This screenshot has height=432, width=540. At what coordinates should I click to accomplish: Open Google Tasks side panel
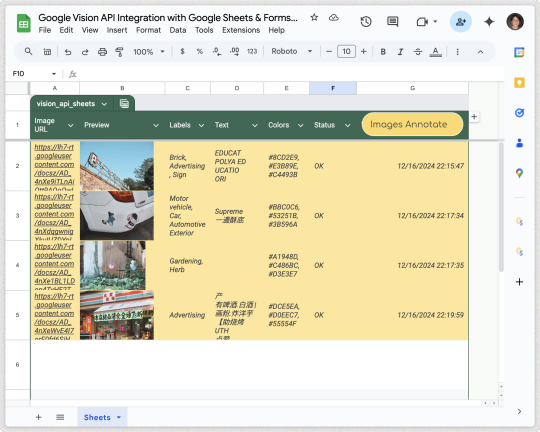tap(519, 113)
